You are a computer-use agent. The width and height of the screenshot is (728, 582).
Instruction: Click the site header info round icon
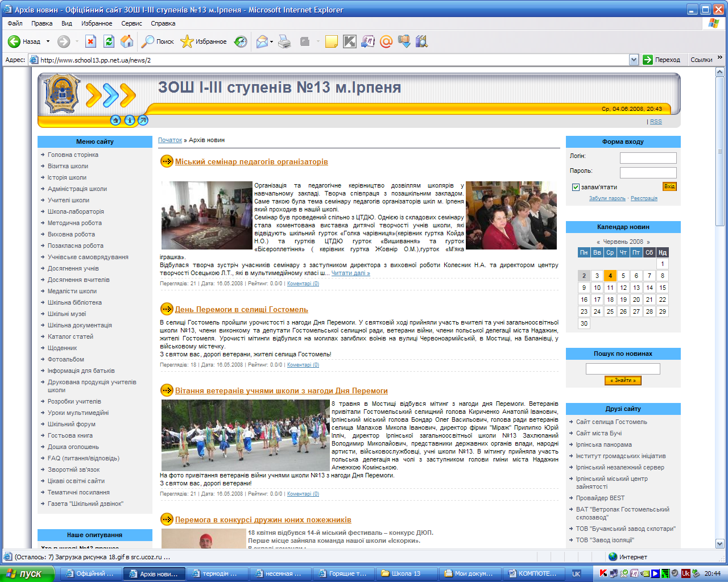click(129, 120)
